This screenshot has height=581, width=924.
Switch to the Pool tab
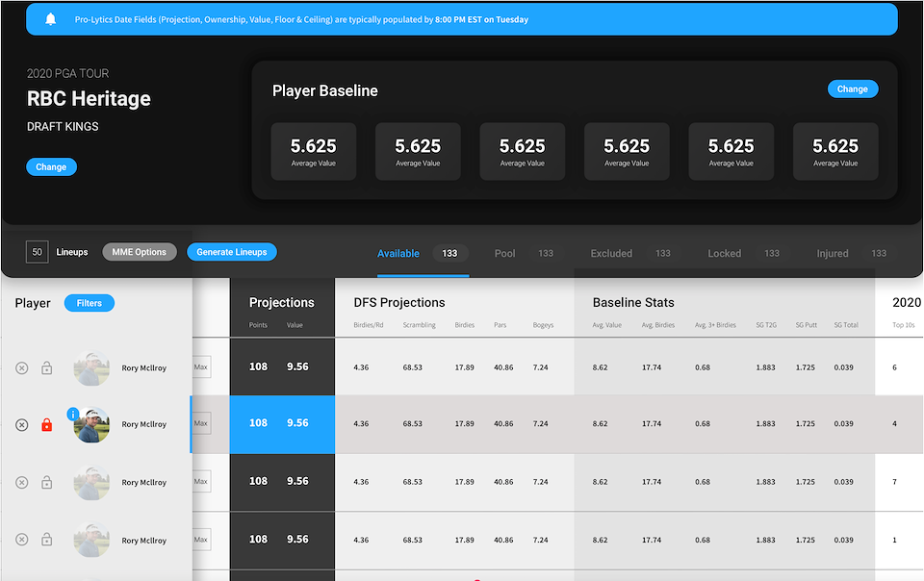505,254
